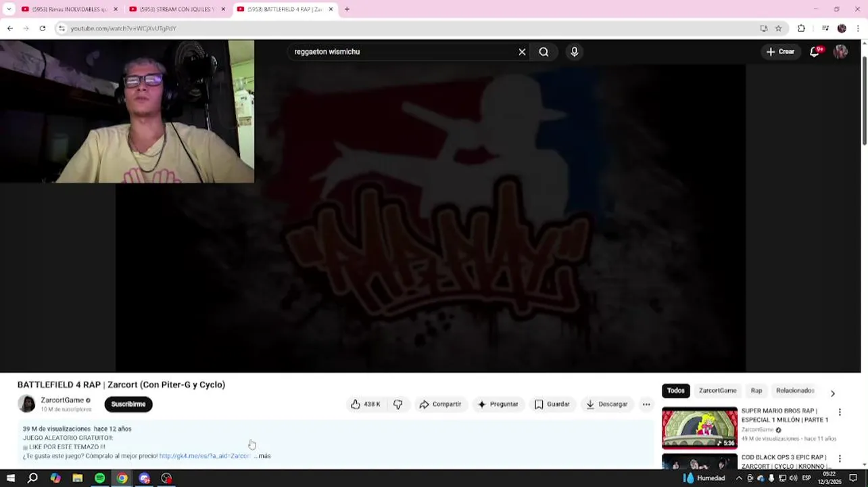Select the Rap filter chip
Image resolution: width=868 pixels, height=487 pixels.
756,390
